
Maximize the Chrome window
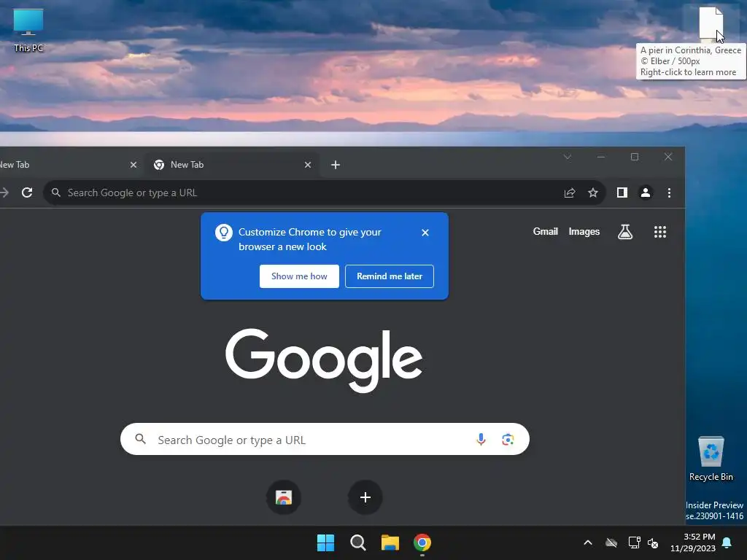[635, 157]
